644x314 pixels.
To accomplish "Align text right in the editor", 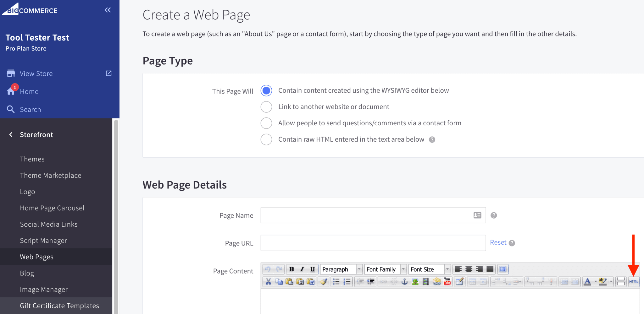I will [479, 269].
